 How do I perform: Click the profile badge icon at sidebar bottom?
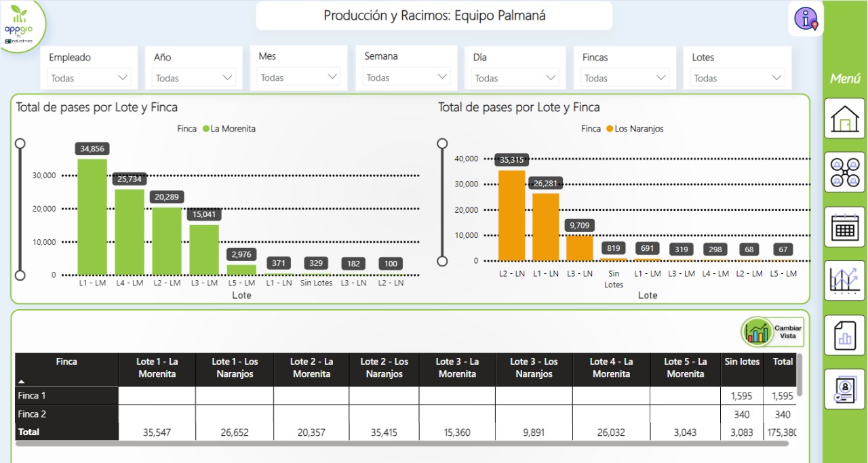pos(844,388)
